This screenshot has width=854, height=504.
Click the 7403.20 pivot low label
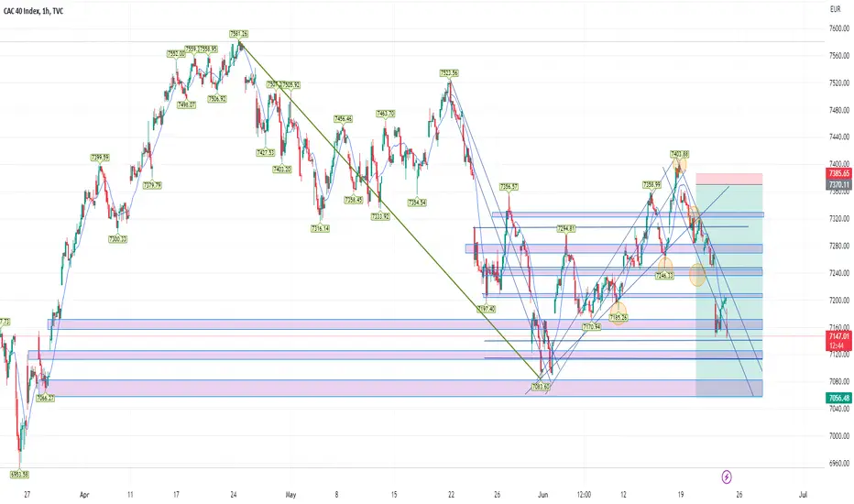coord(281,170)
